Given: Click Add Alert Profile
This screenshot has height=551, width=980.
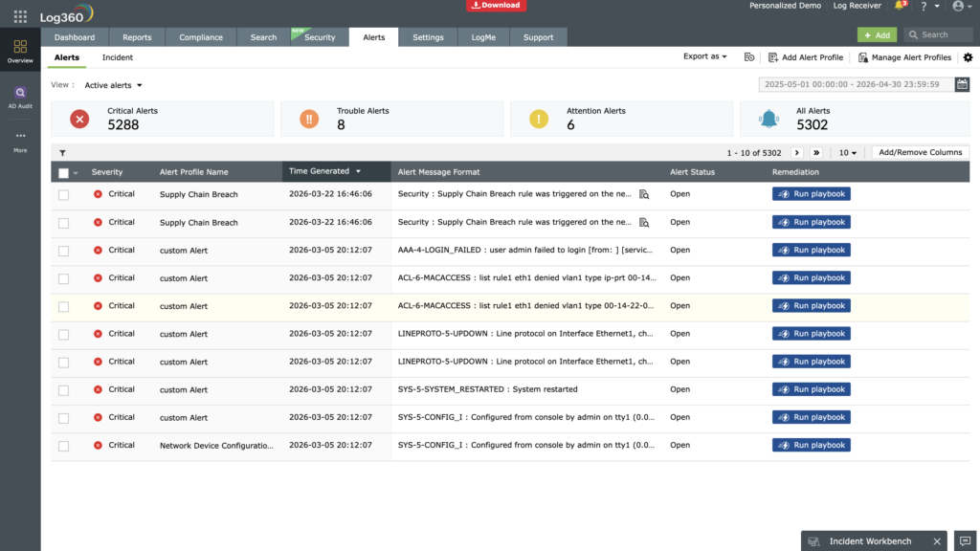Looking at the screenshot, I should [x=806, y=57].
